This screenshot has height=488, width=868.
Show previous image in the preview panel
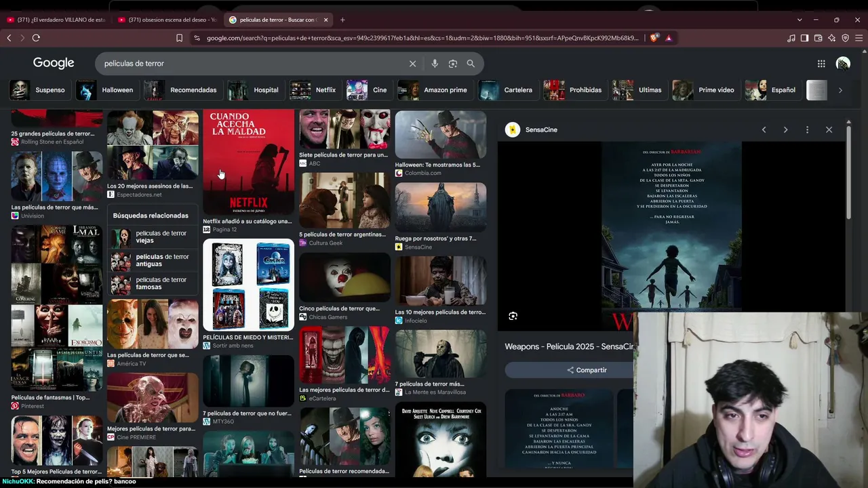click(x=764, y=129)
